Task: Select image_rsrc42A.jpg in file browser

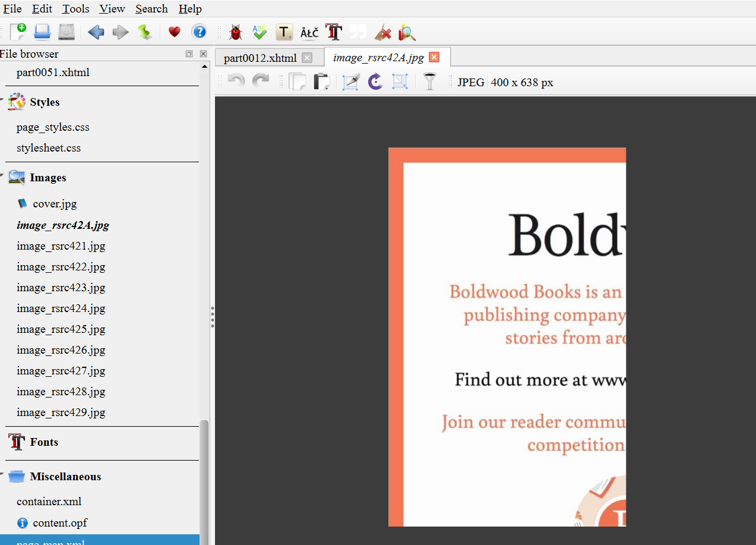Action: (63, 225)
